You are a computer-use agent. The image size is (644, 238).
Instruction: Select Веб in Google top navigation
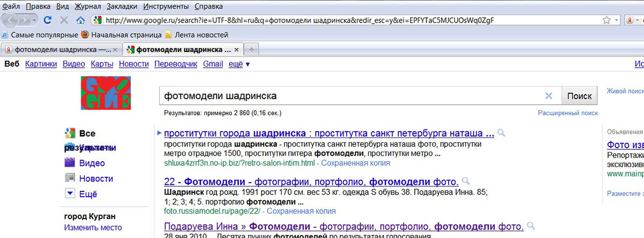(12, 64)
